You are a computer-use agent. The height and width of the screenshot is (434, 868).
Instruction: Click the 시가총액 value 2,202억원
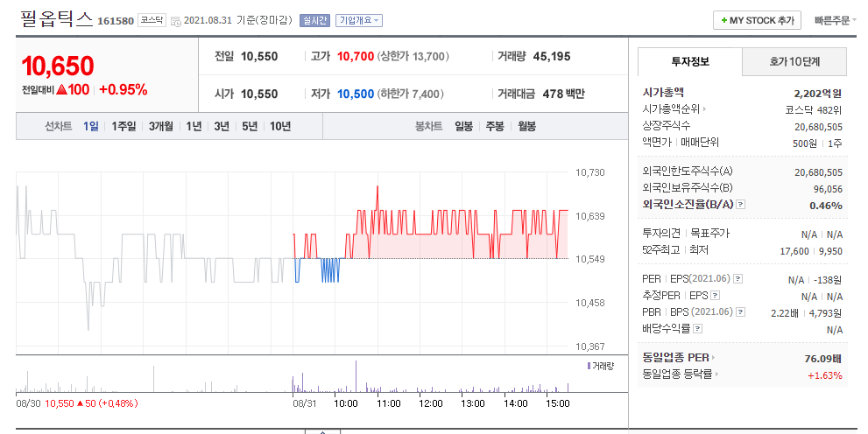[817, 94]
